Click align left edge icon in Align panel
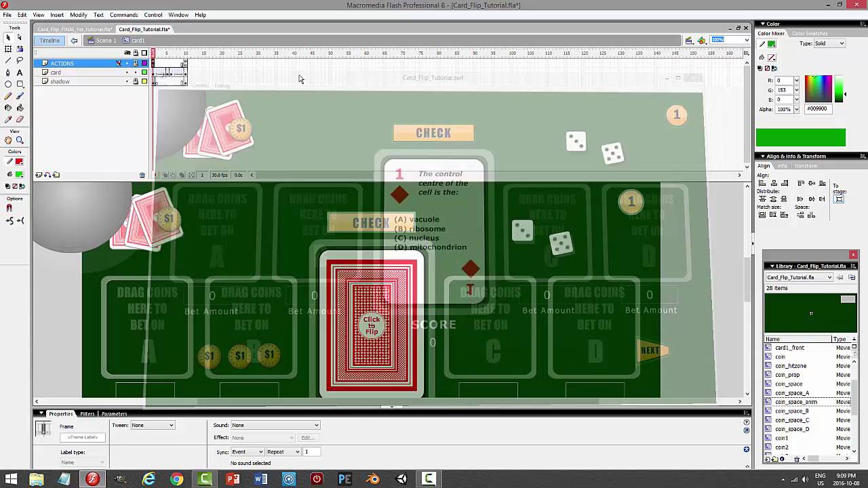The image size is (868, 488). 762,183
